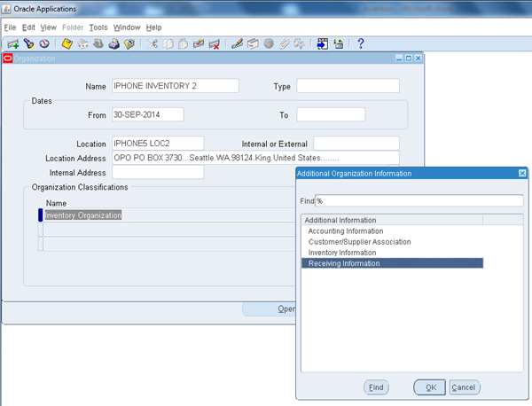Click the empty Type field
The image size is (532, 406).
(x=348, y=86)
